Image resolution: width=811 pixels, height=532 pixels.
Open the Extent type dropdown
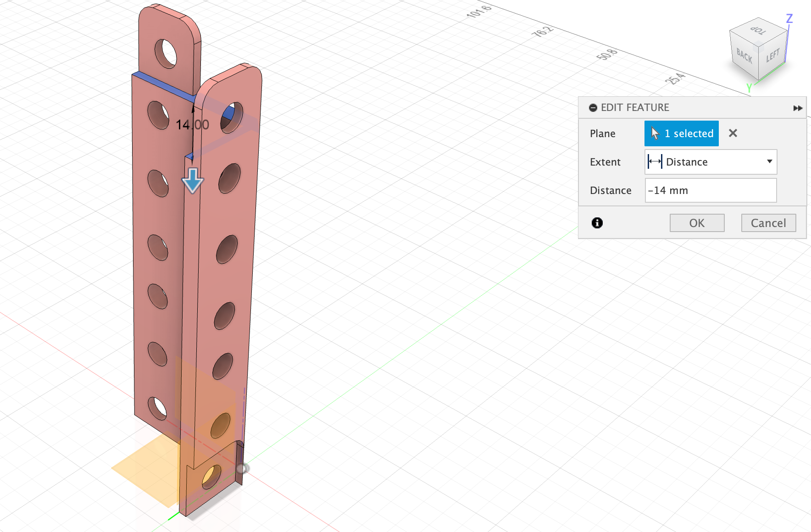(x=711, y=162)
